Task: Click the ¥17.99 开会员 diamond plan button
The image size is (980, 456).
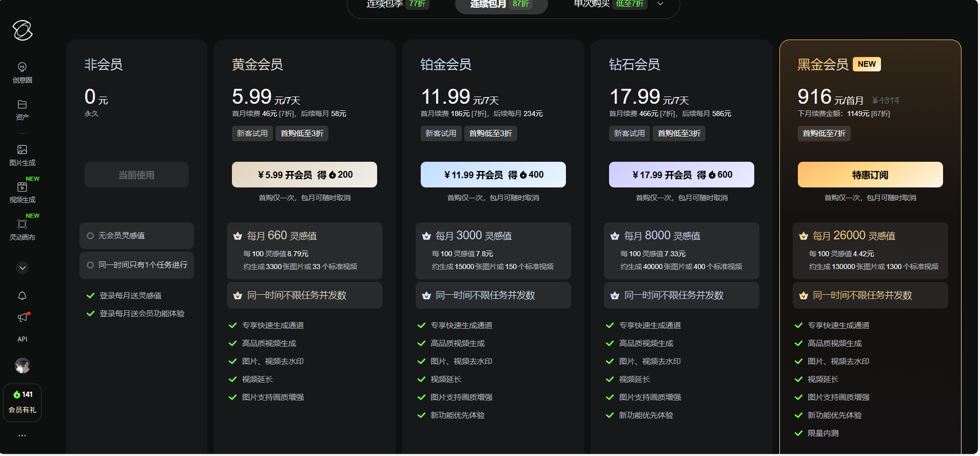Action: point(681,175)
